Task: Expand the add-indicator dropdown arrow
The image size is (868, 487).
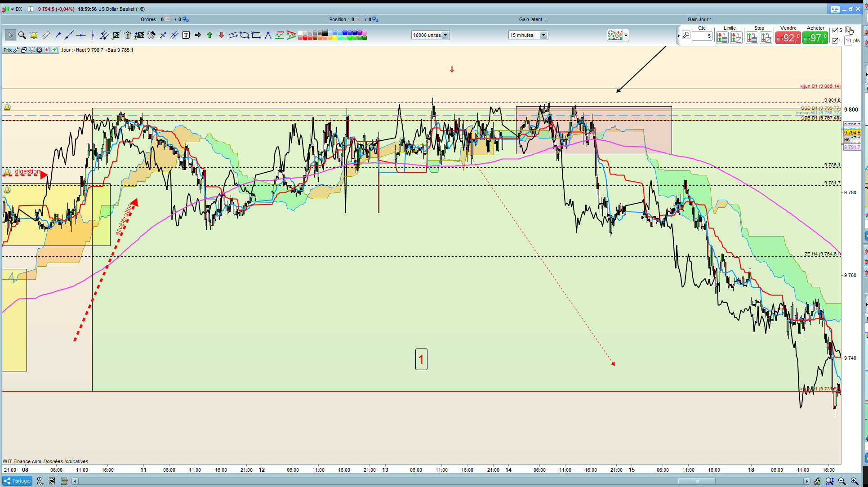Action: [626, 35]
